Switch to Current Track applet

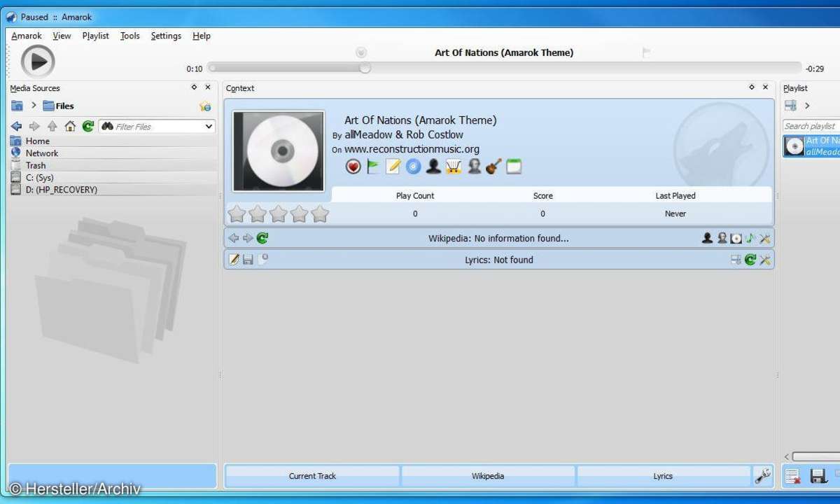(312, 476)
